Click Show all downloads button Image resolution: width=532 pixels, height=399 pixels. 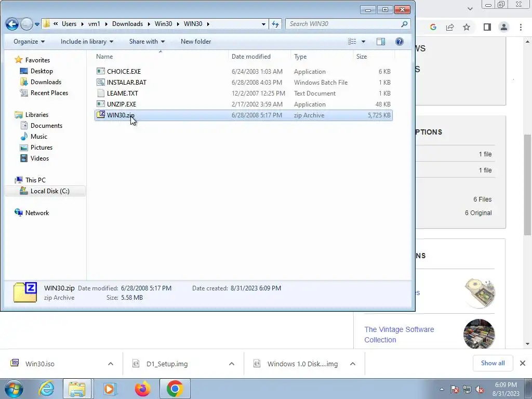click(493, 363)
